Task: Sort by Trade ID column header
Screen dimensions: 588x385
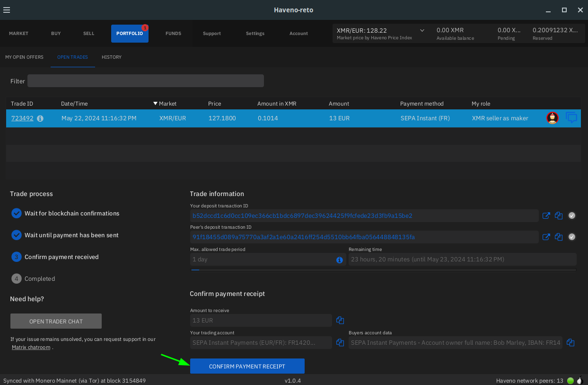Action: coord(22,104)
